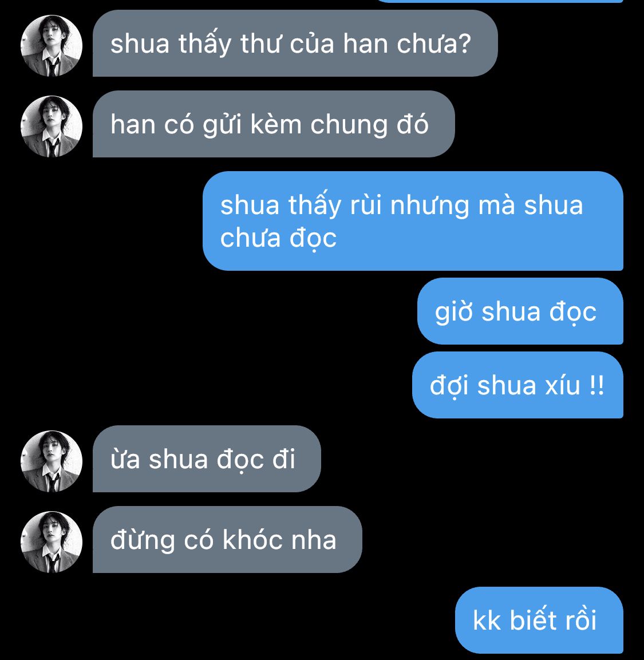
Task: Tap the last blue message "kk biết rồi"
Action: pos(539,620)
